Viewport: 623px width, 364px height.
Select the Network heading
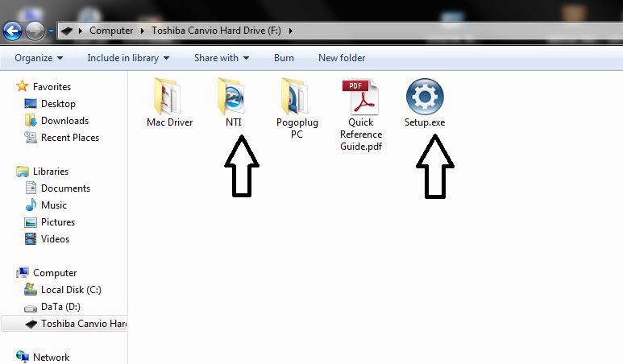[x=52, y=358]
